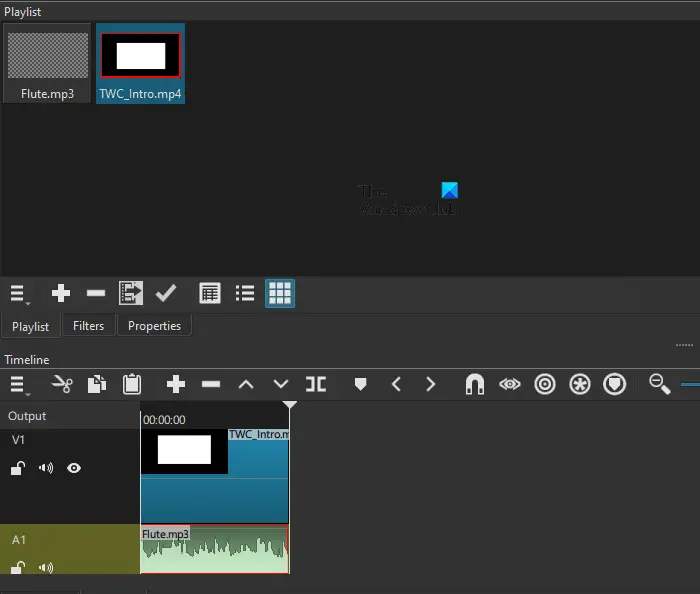Open the Properties tab
This screenshot has height=594, width=700.
pyautogui.click(x=154, y=326)
